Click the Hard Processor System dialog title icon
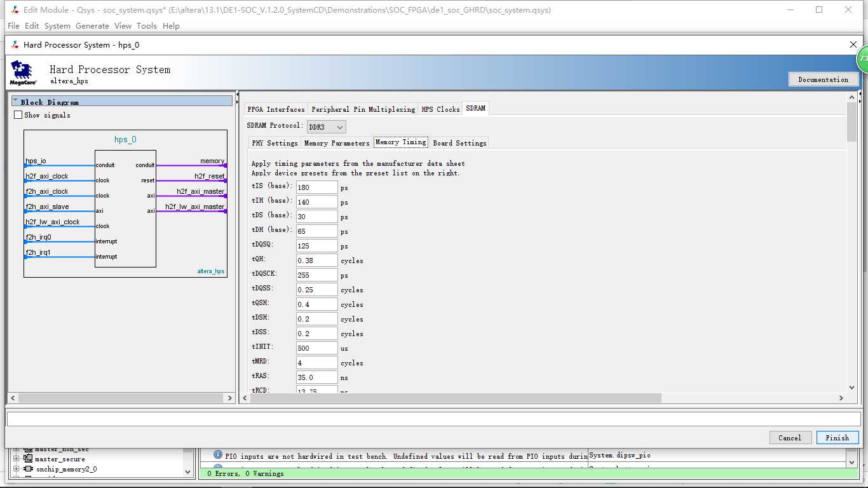This screenshot has height=488, width=868. (15, 44)
